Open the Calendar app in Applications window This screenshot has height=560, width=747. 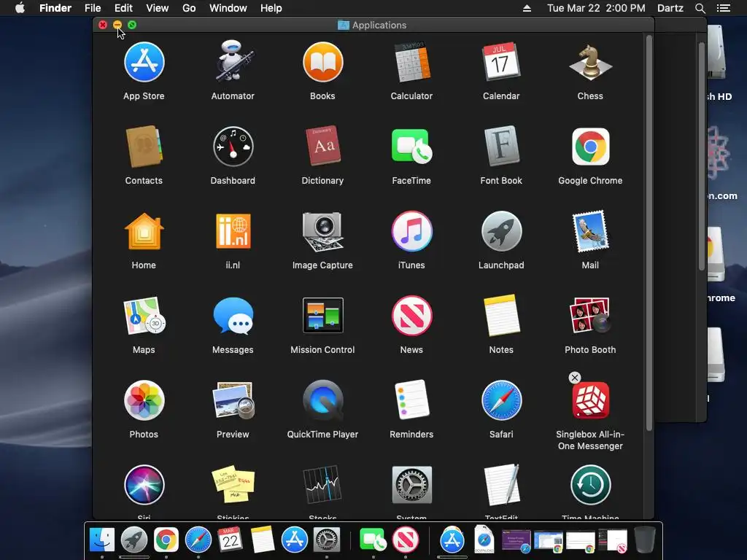pyautogui.click(x=501, y=62)
